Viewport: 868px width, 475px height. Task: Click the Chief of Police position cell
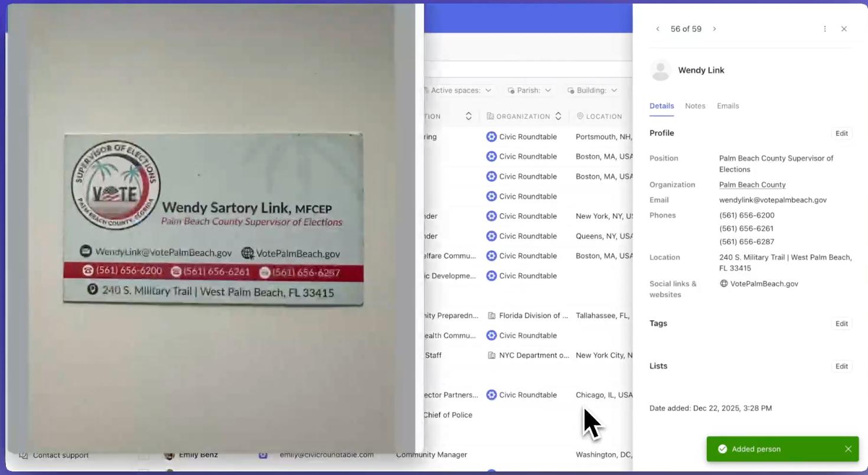click(x=448, y=415)
